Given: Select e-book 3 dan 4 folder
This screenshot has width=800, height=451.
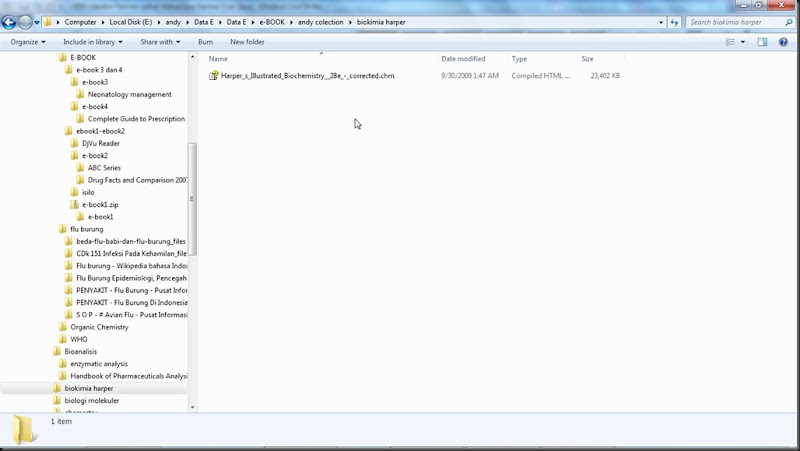Looking at the screenshot, I should 99,70.
